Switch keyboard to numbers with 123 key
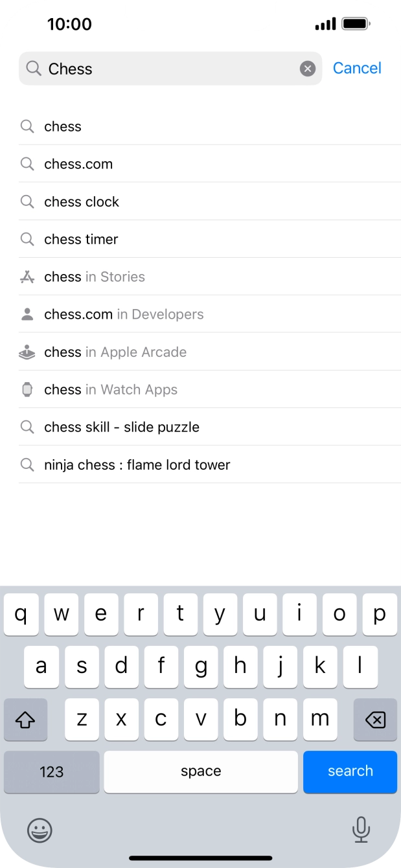 [51, 771]
